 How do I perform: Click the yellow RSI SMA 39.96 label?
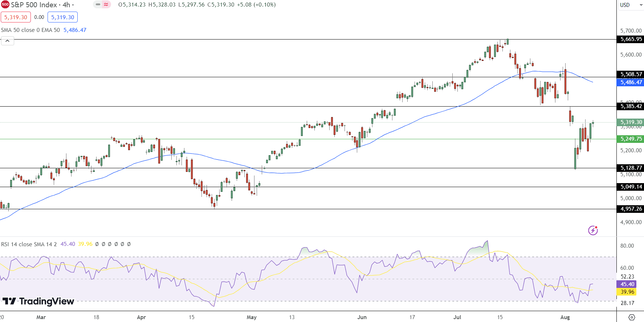click(x=627, y=292)
